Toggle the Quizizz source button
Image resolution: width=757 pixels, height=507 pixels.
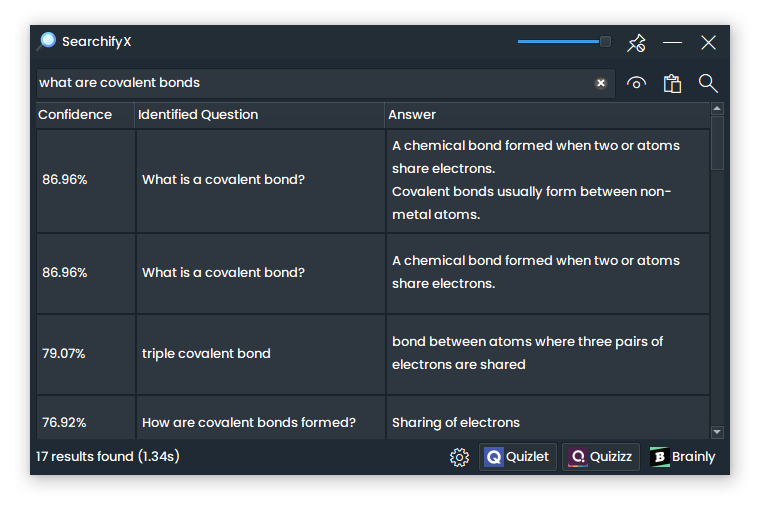(x=600, y=457)
